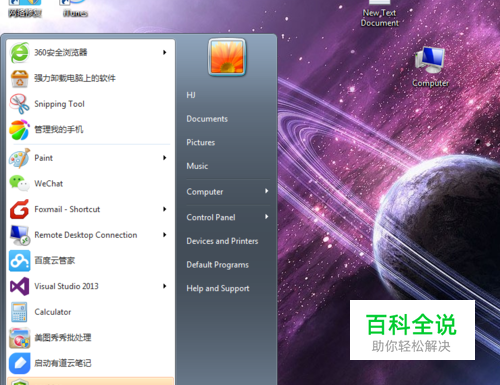This screenshot has width=500, height=385.
Task: Open the HJ user folder link
Action: pyautogui.click(x=191, y=95)
